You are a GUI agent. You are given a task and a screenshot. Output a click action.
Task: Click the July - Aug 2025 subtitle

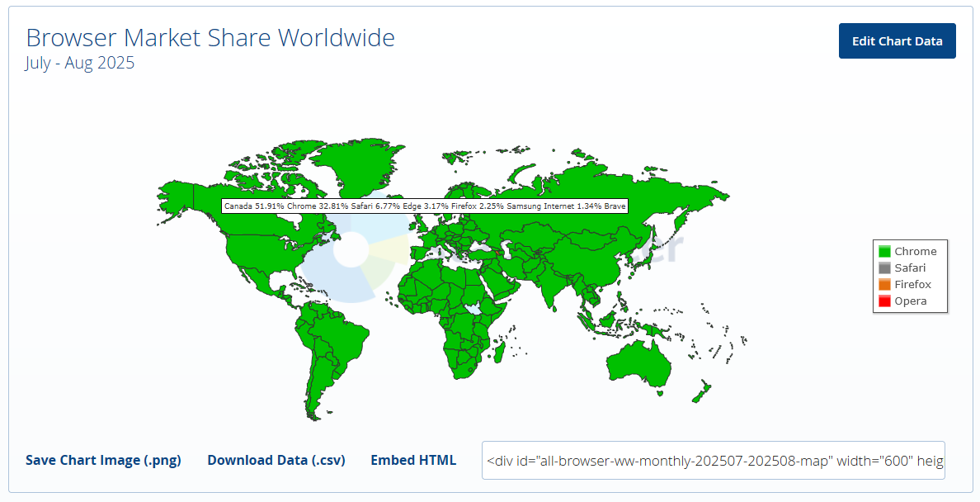[x=80, y=64]
